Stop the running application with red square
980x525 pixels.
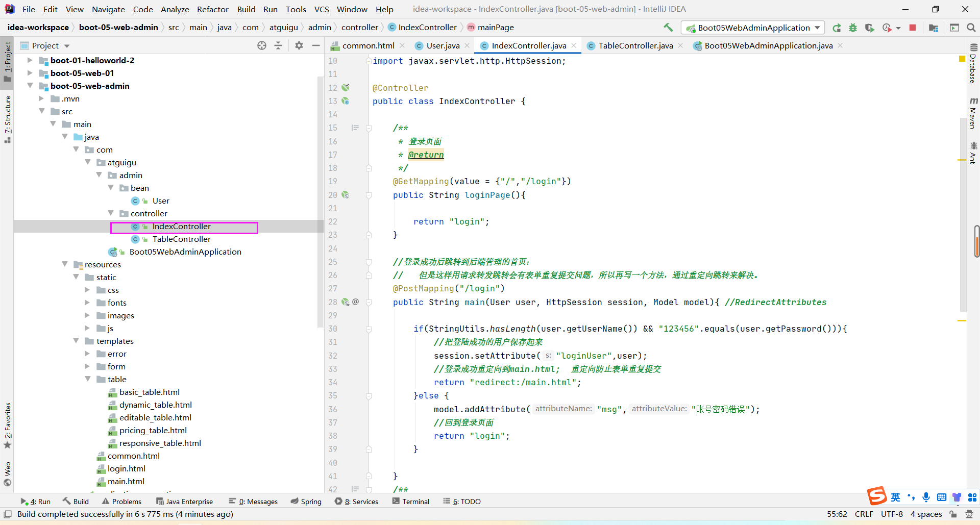pos(913,28)
